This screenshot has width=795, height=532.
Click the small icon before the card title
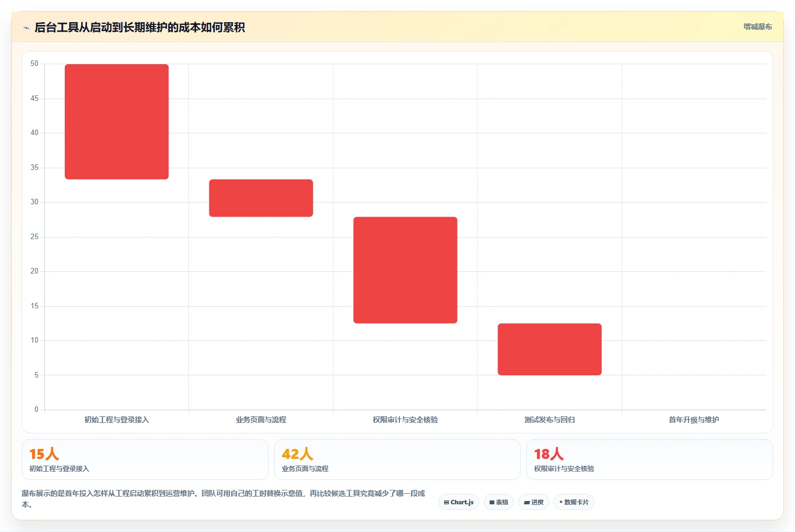(26, 28)
